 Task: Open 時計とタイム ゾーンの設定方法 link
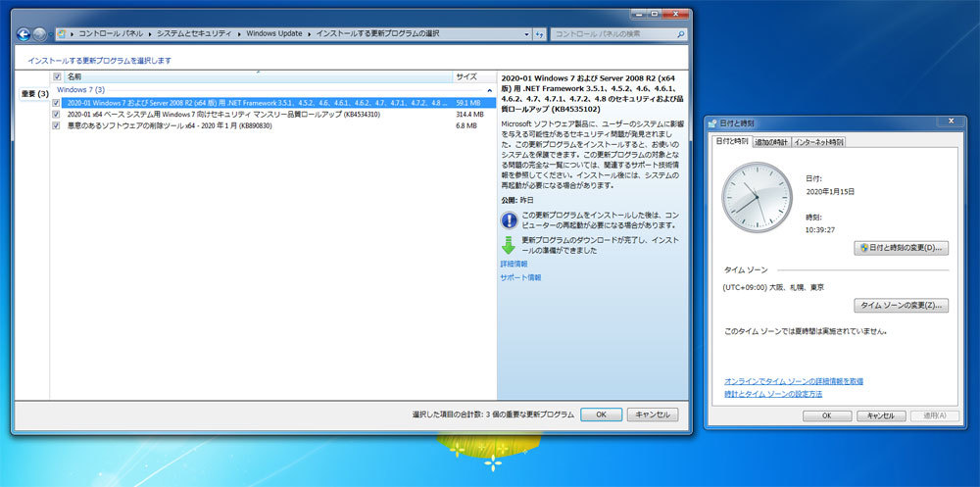click(772, 394)
